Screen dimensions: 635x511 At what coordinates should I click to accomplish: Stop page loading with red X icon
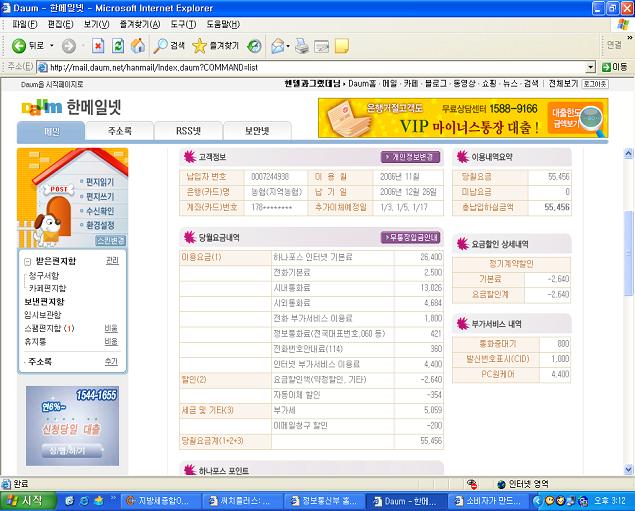pos(98,46)
